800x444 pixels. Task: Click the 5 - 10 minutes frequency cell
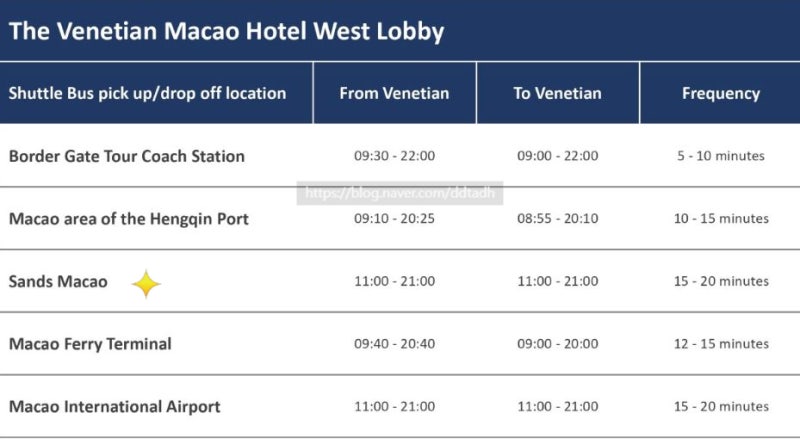click(721, 156)
